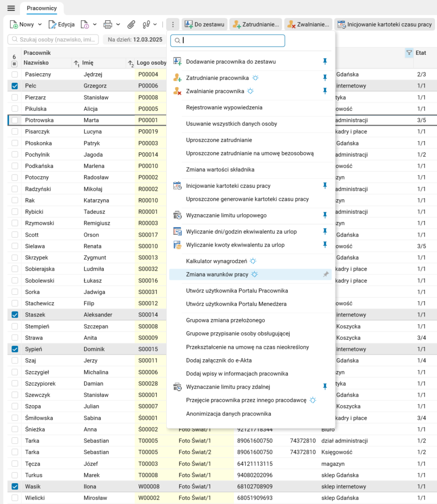Unpin Wyliczanie kwoty ekwiwalentu za urlop

(x=325, y=245)
